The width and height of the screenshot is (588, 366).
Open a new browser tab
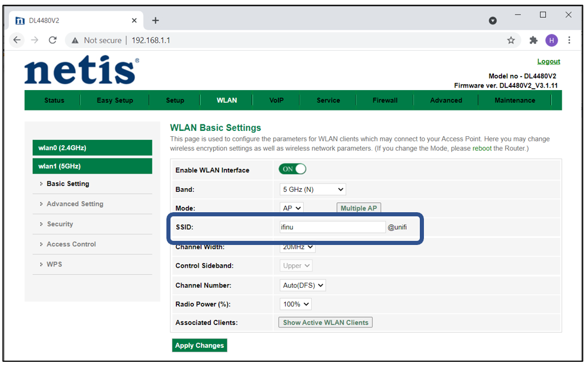[x=155, y=20]
